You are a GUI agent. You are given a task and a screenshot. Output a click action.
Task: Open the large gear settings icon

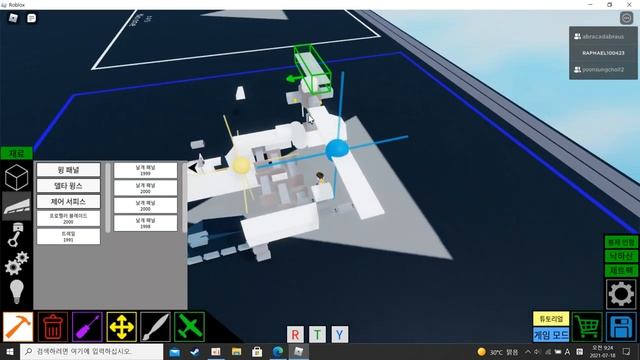(x=621, y=294)
